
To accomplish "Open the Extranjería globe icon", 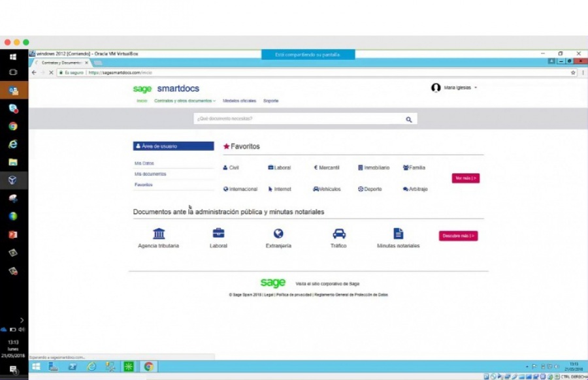I will pos(278,233).
